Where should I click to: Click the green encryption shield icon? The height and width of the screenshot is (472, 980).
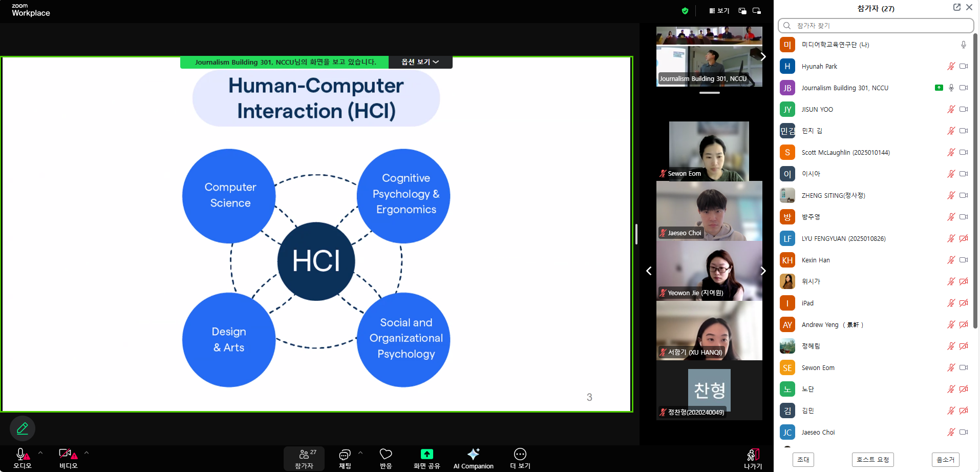(685, 11)
